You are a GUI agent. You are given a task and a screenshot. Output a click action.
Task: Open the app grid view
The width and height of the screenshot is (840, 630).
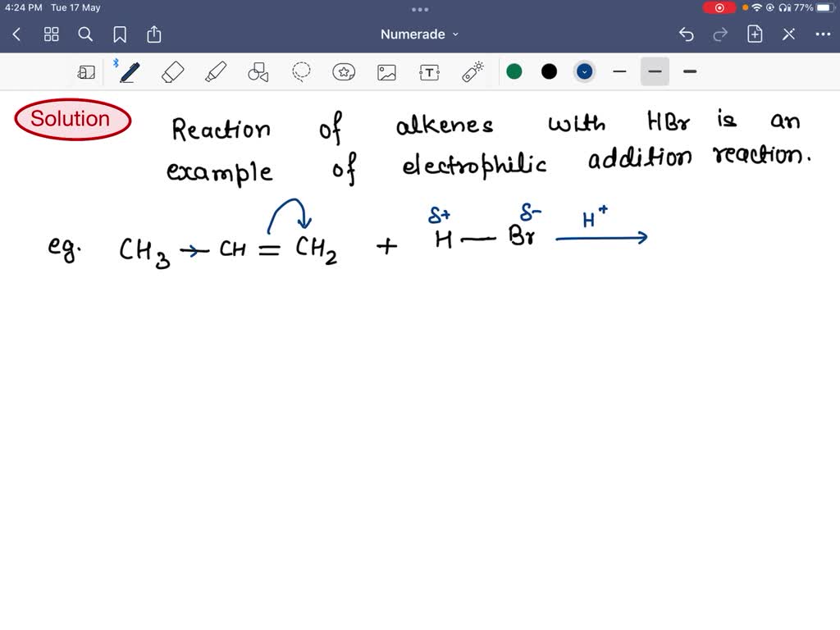(51, 34)
